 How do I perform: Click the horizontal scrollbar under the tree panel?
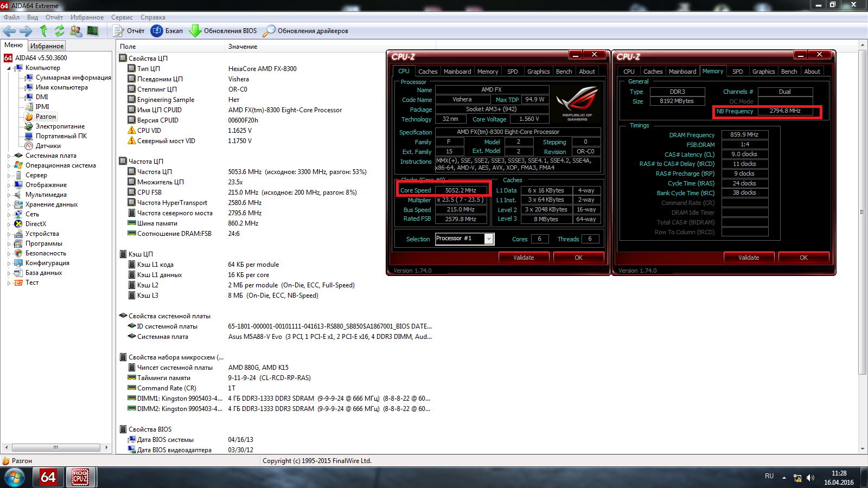tap(56, 448)
